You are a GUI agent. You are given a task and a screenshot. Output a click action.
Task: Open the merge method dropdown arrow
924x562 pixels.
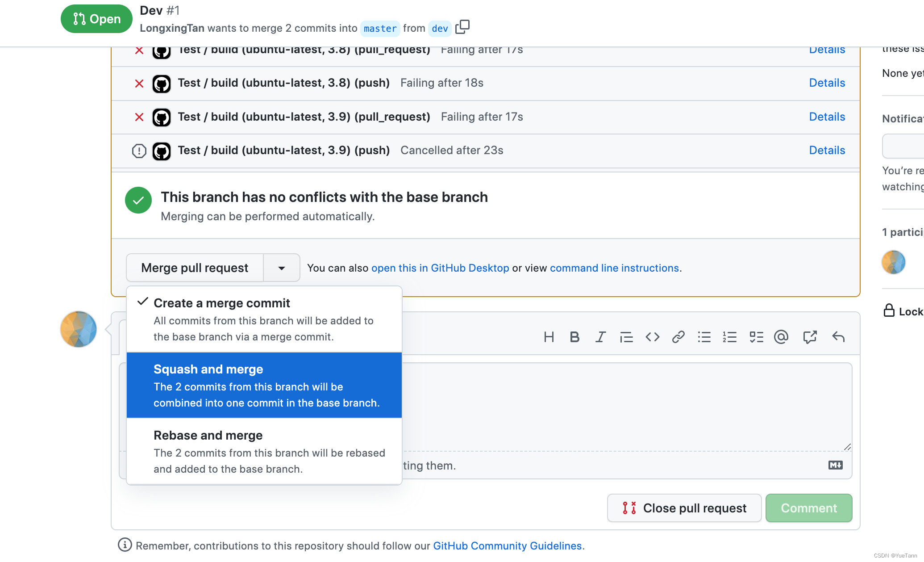coord(281,268)
